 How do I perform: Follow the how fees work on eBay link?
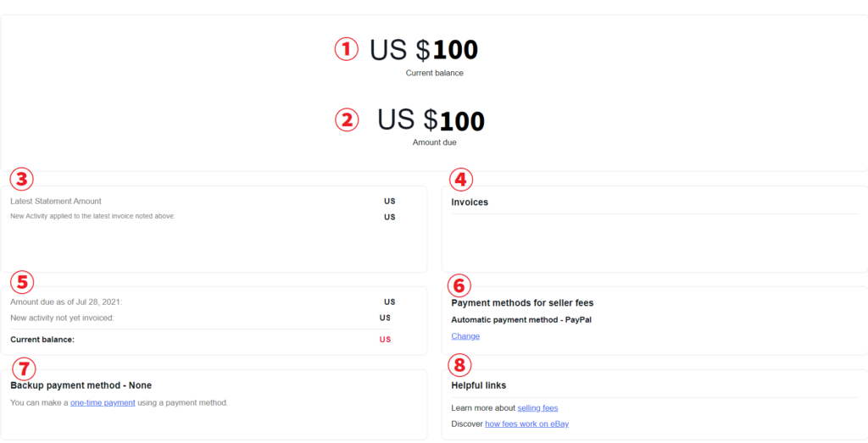[x=526, y=424]
